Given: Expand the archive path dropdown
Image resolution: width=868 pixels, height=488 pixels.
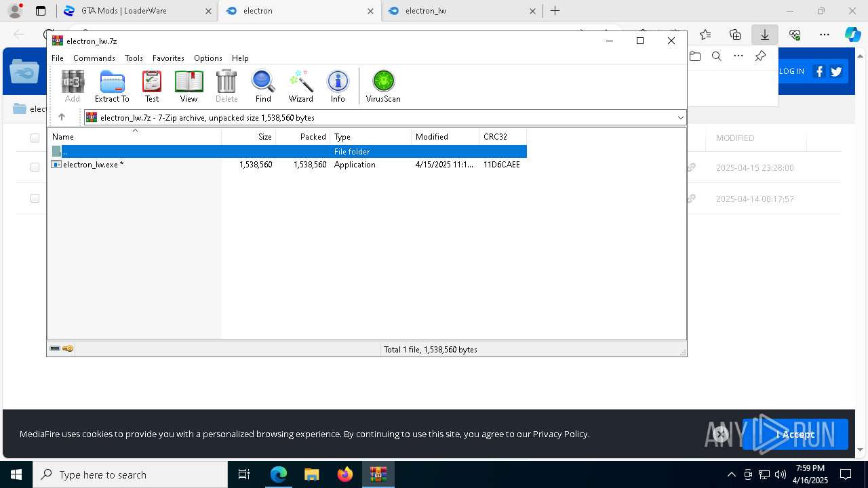Looking at the screenshot, I should (680, 117).
